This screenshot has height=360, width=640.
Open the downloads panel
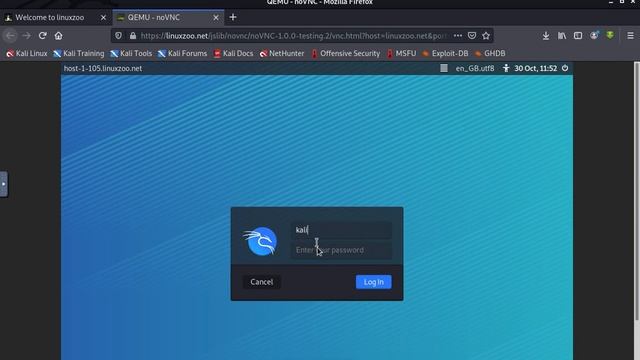(546, 36)
